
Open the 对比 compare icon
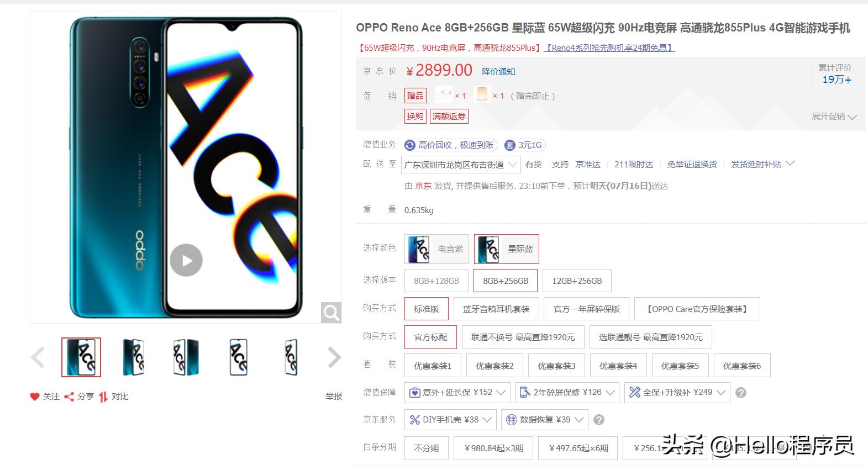pyautogui.click(x=103, y=397)
